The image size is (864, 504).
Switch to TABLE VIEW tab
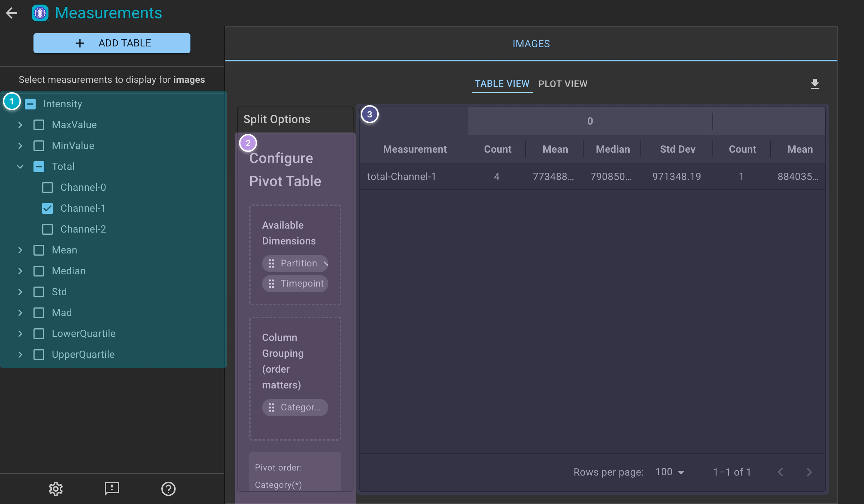[x=502, y=84]
